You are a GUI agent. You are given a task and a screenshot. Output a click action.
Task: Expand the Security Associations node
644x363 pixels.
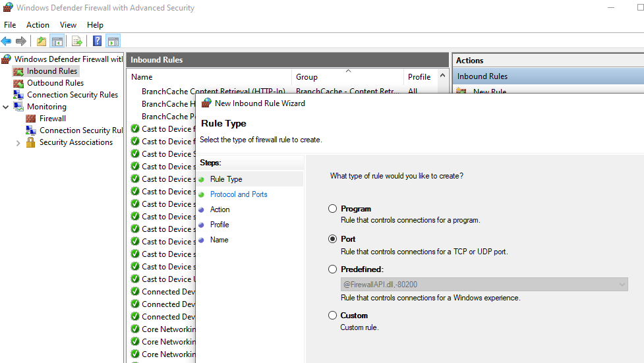[18, 143]
